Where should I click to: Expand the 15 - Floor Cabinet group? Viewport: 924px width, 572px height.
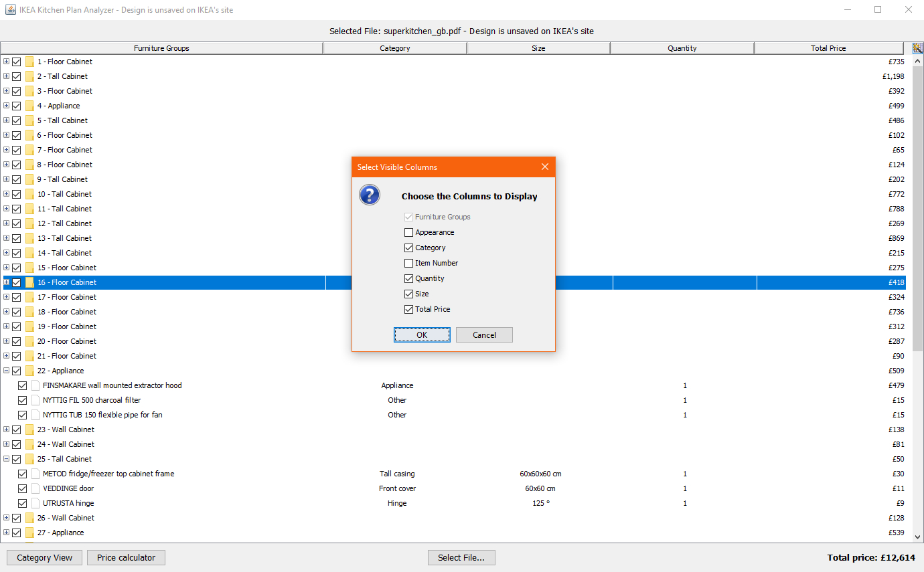[6, 268]
